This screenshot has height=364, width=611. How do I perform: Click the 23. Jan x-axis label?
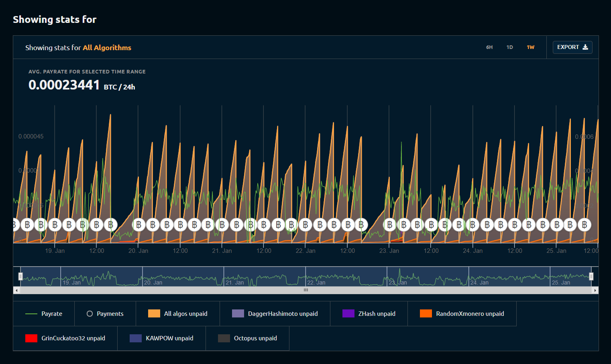pos(389,251)
